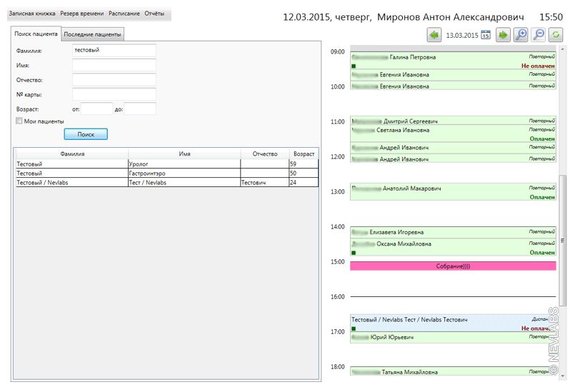Click the № карты input field
The width and height of the screenshot is (575, 392).
[114, 94]
